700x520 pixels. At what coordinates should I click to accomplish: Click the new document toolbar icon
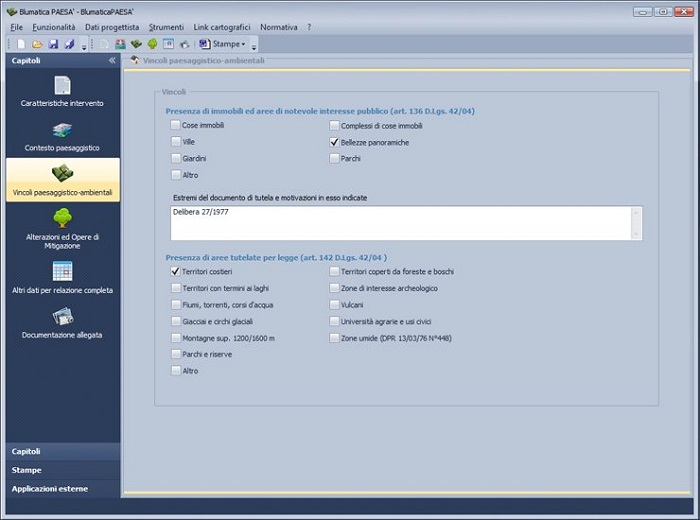[x=21, y=44]
